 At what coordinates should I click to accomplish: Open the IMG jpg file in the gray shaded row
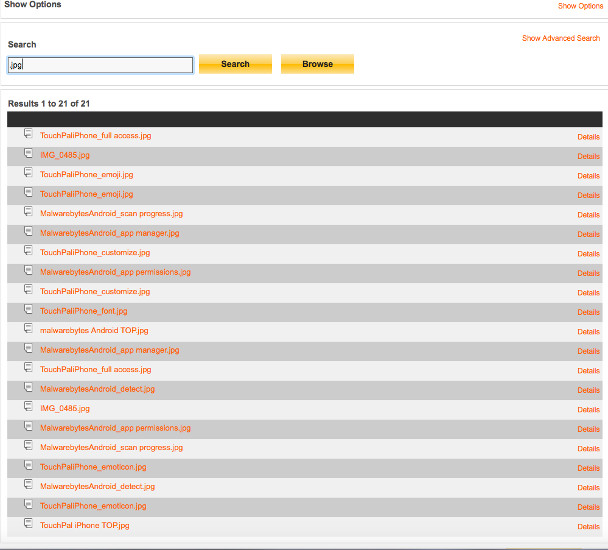tap(65, 155)
